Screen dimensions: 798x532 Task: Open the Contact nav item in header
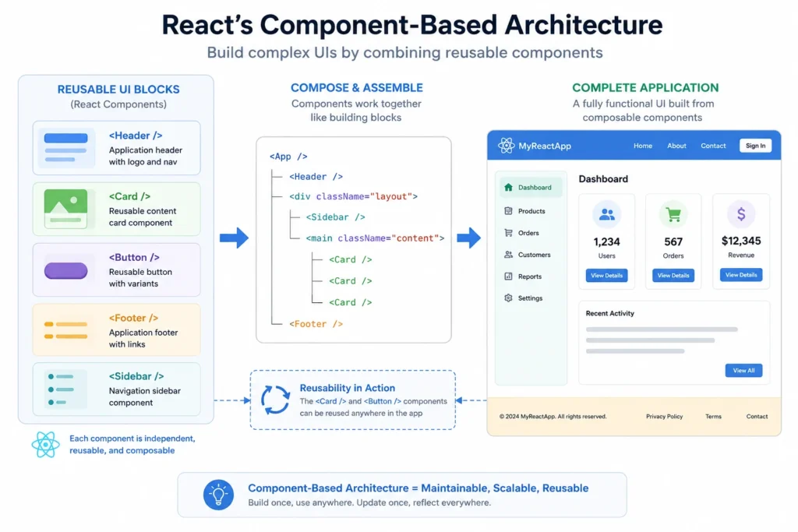click(x=713, y=146)
